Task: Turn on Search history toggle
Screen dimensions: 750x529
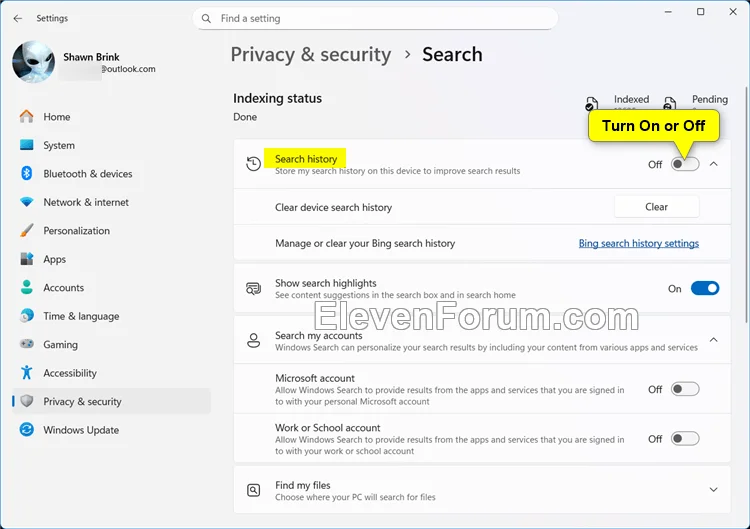Action: tap(685, 164)
